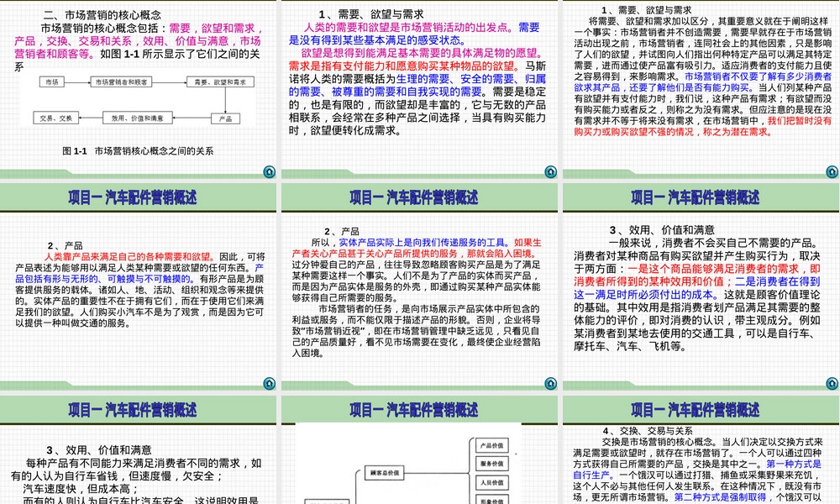Click 项目一 汽车配件营销概述 title above 一般来说 slide
The height and width of the screenshot is (504, 840).
(x=696, y=197)
